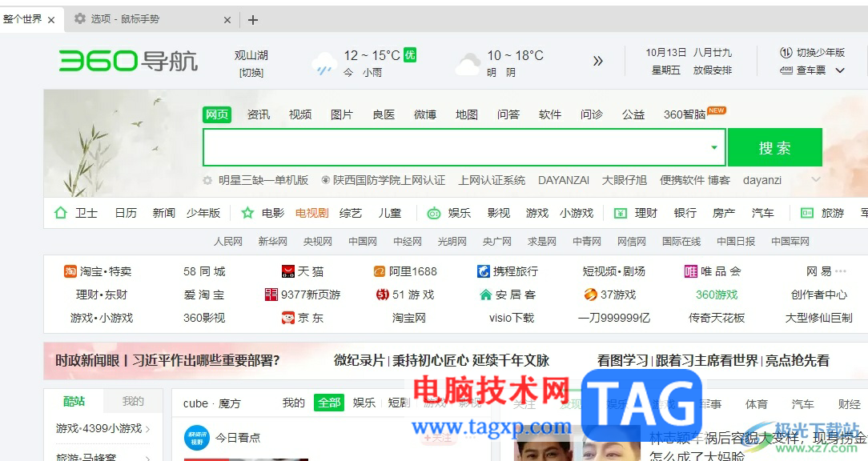Click the 阿里1688 orange icon
Screen dimensions: 868x461
pos(379,271)
